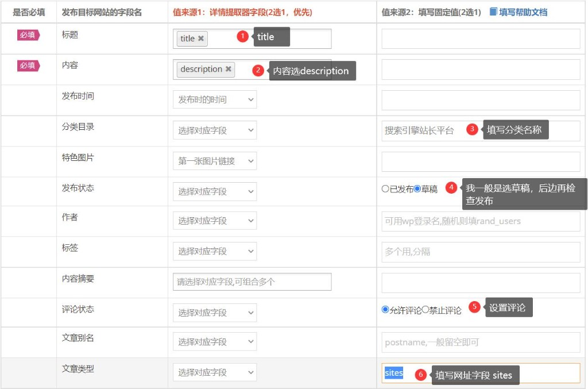Remove the title tag with its x icon

pos(201,38)
